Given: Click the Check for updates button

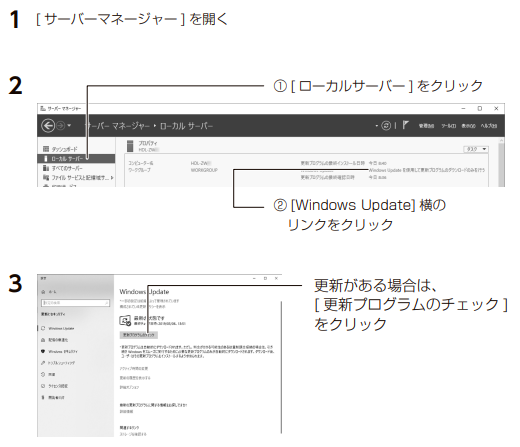Looking at the screenshot, I should 139,335.
